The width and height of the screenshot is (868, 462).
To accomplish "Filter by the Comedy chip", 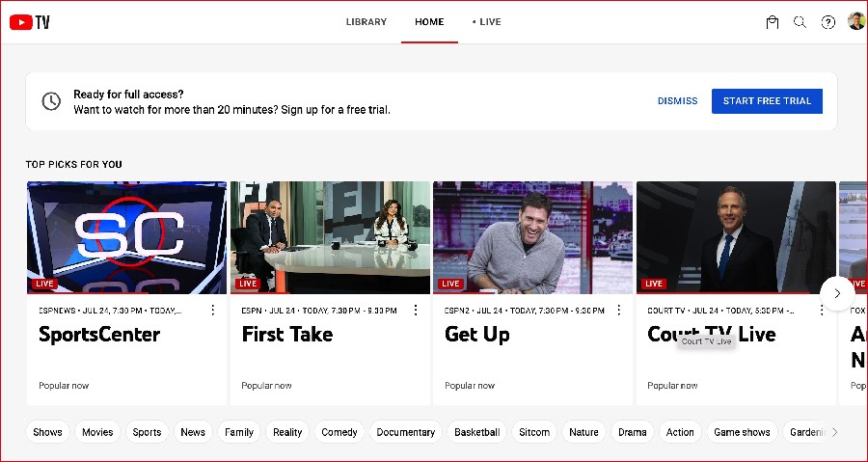I will 339,432.
